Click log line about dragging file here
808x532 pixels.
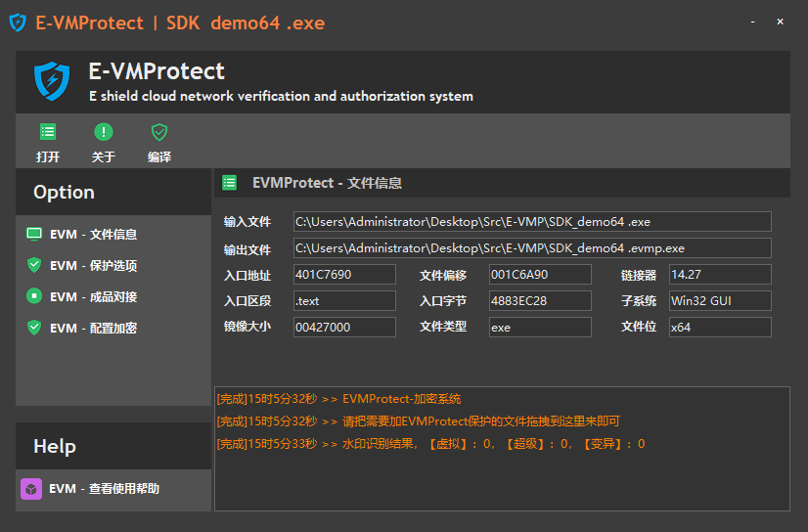click(419, 421)
